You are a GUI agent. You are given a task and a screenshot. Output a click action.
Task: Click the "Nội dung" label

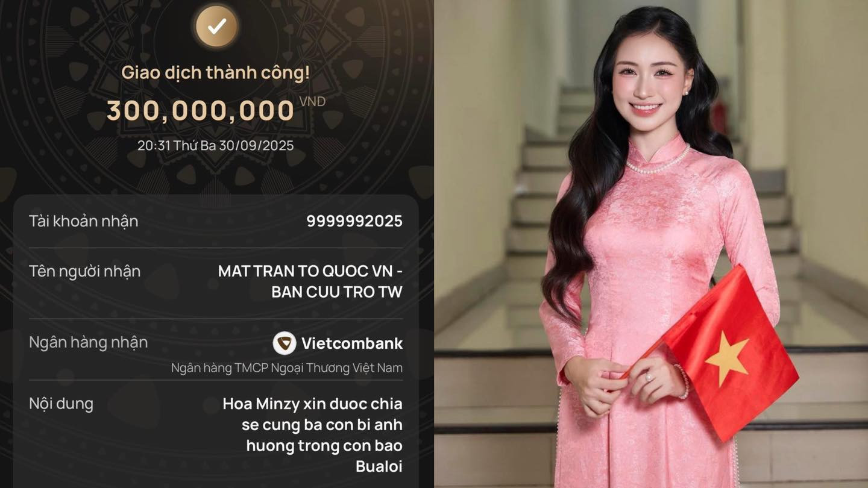coord(61,404)
